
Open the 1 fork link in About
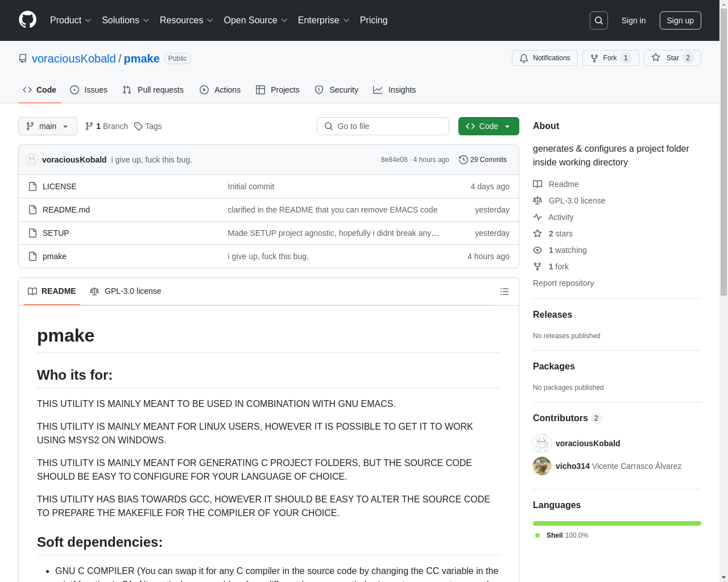[x=551, y=267]
